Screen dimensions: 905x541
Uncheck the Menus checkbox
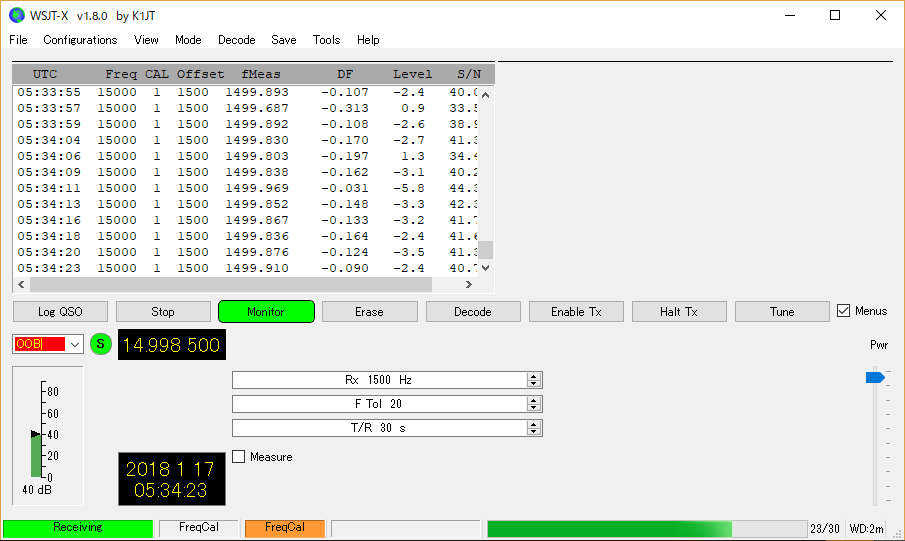click(843, 311)
